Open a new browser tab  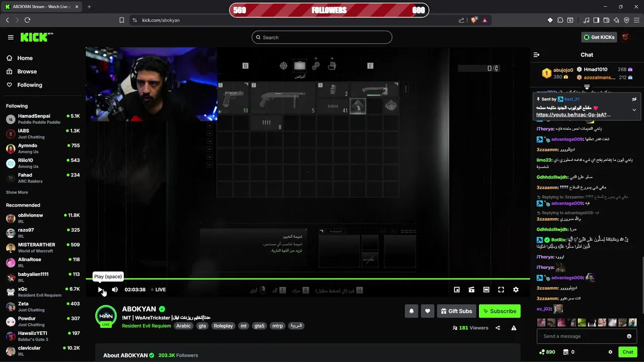click(x=89, y=7)
